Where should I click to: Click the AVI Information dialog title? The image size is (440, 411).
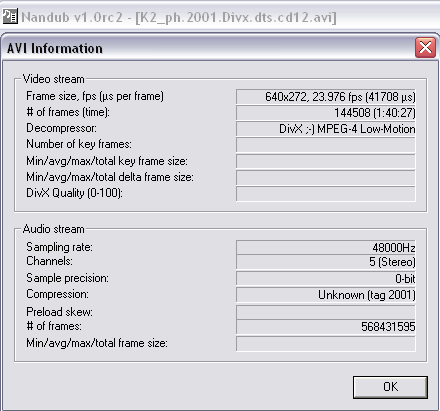pyautogui.click(x=55, y=48)
